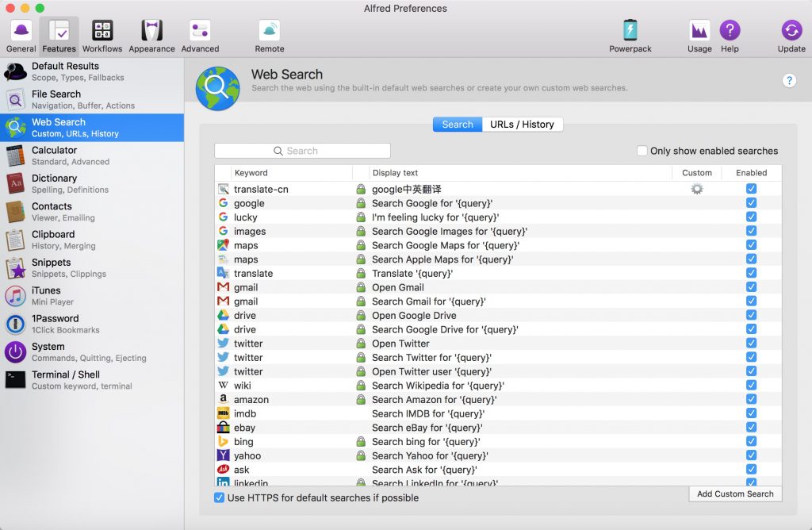This screenshot has width=812, height=530.
Task: Select 'Open Twitter user' row
Action: coord(498,371)
